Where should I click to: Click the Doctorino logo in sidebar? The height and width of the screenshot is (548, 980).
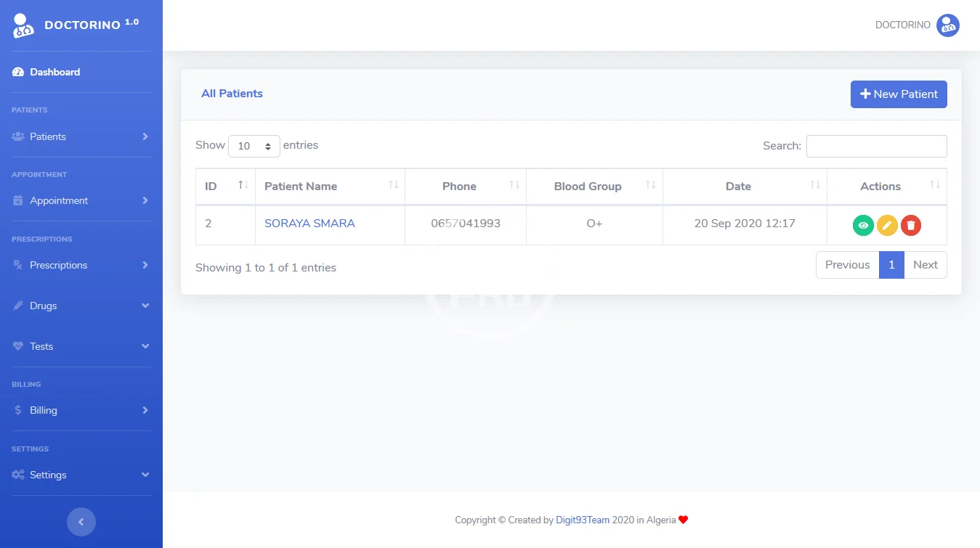(23, 26)
